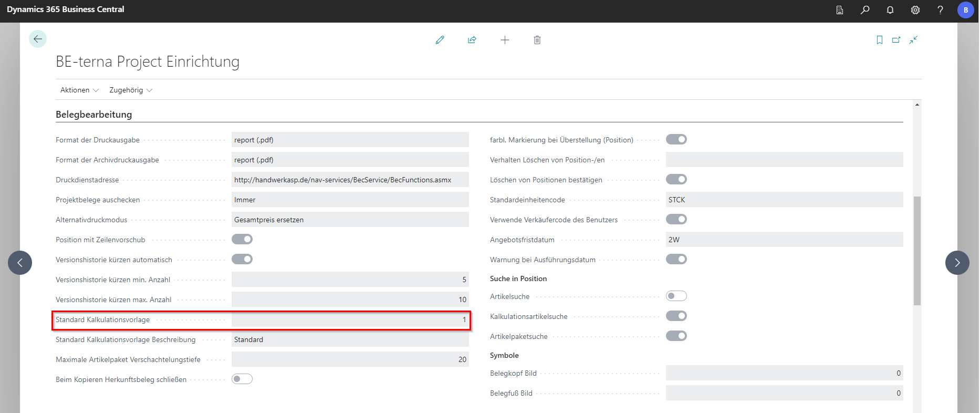
Task: Click Alternativdruckmodus field
Action: 350,220
